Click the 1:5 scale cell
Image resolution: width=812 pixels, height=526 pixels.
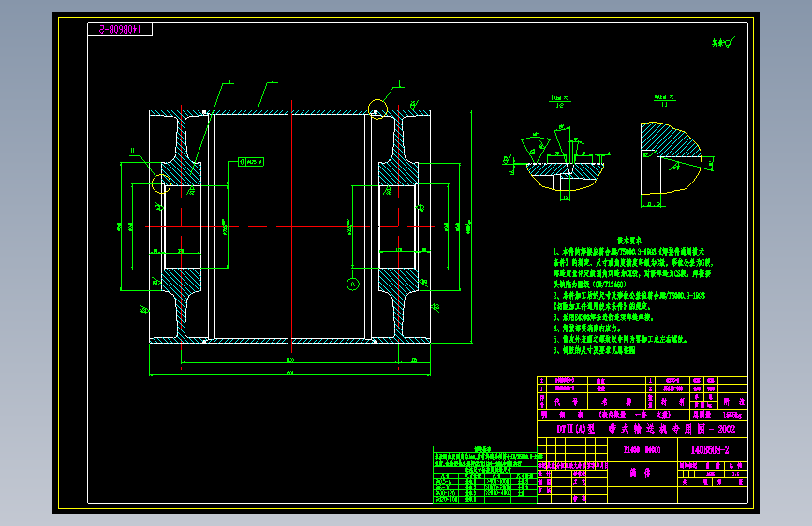735,474
